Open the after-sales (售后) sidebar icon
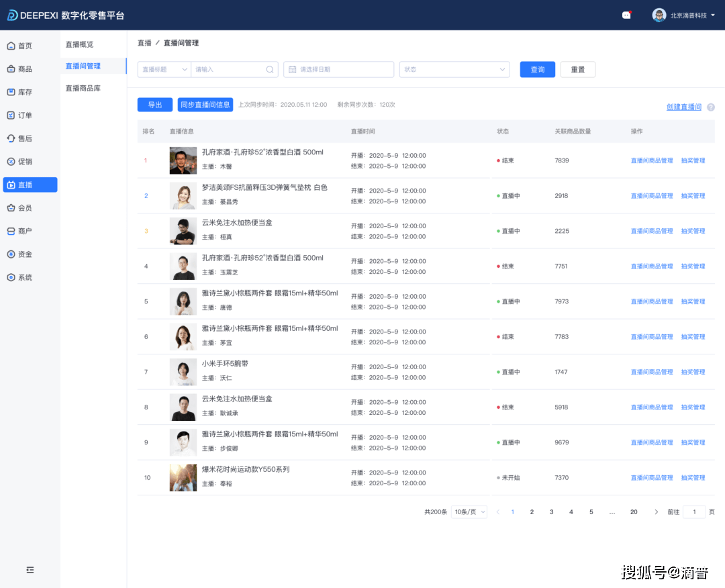This screenshot has width=725, height=588. coord(11,138)
